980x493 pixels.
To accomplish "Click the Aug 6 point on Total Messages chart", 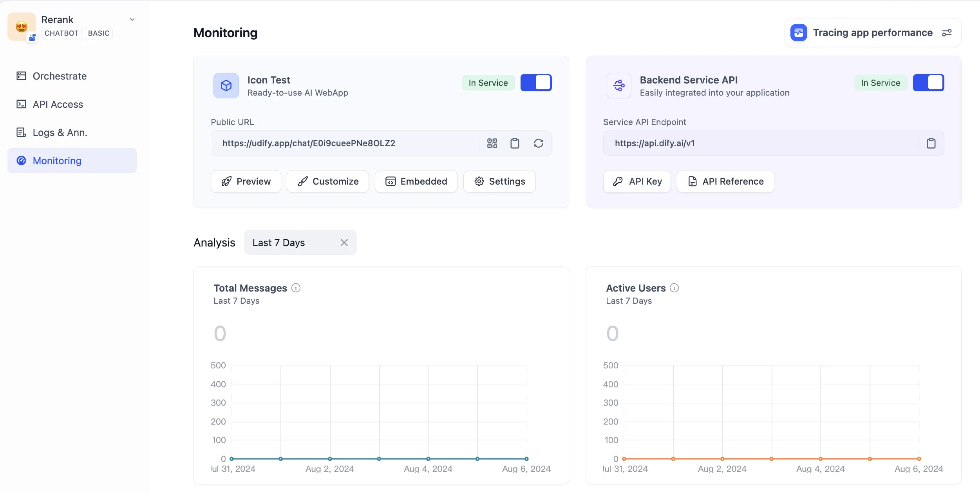I will [x=526, y=459].
